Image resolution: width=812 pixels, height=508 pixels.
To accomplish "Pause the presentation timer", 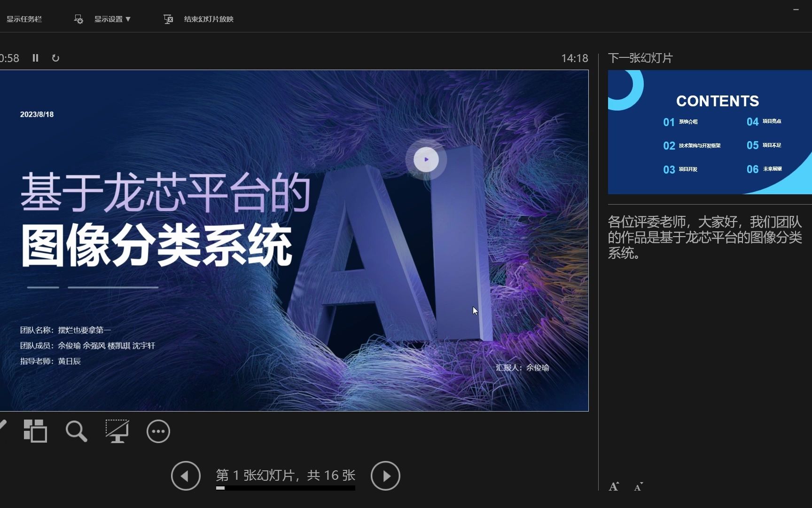I will tap(35, 58).
